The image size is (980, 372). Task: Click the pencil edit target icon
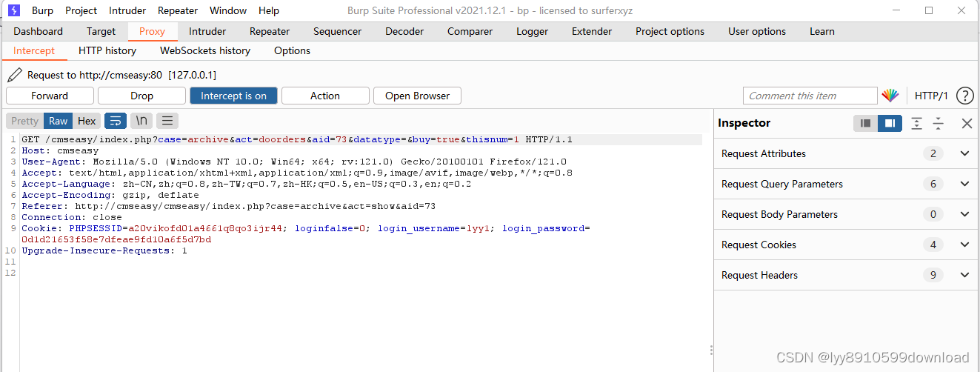(15, 75)
